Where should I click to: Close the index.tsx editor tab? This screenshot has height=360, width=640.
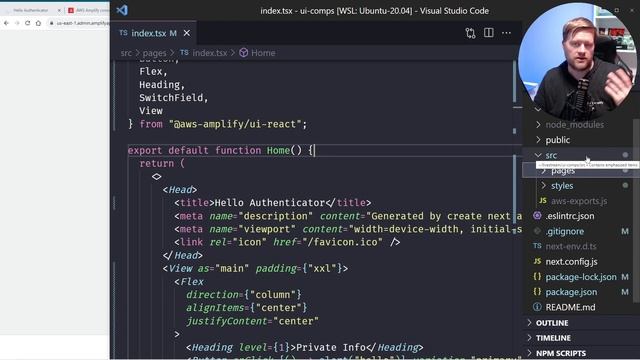click(187, 33)
